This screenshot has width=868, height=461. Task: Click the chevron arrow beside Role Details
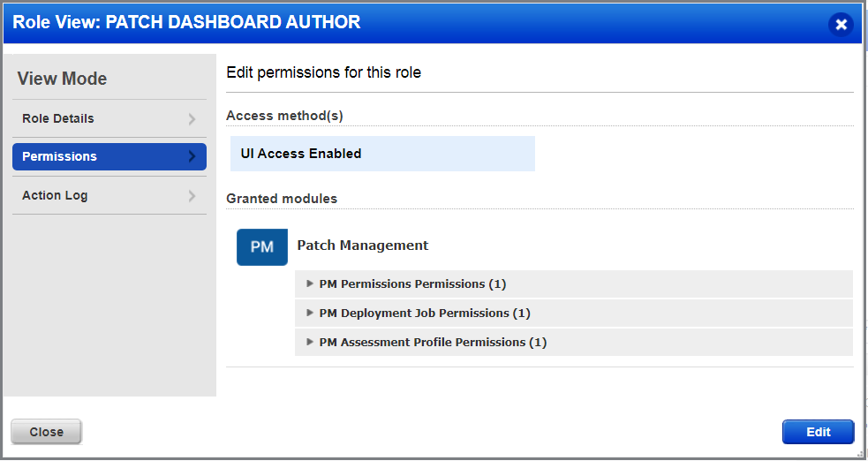tap(192, 119)
